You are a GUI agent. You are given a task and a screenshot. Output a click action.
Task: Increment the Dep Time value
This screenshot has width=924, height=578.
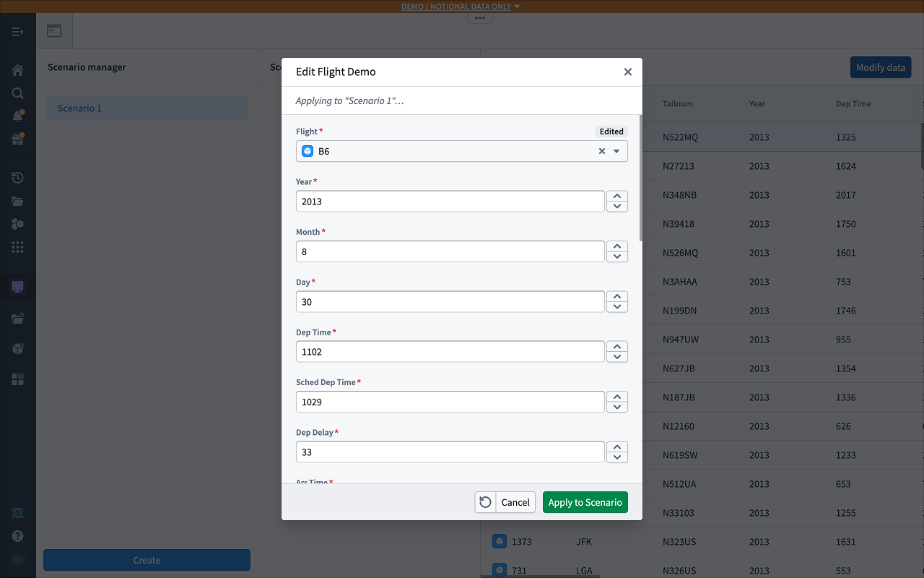616,346
